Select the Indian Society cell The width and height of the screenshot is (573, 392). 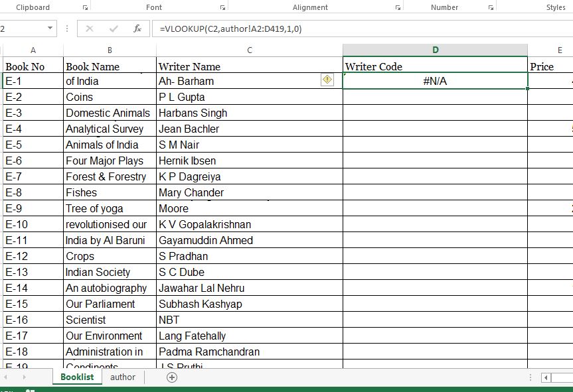110,272
